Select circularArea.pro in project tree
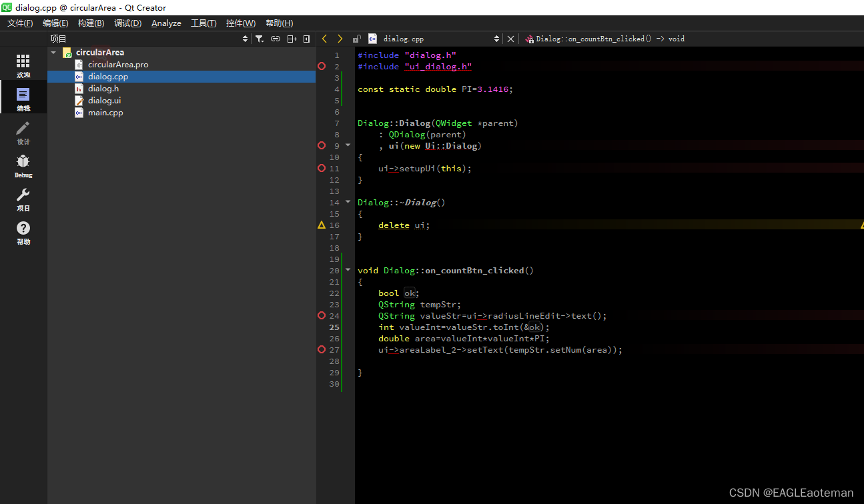This screenshot has width=864, height=504. 118,65
